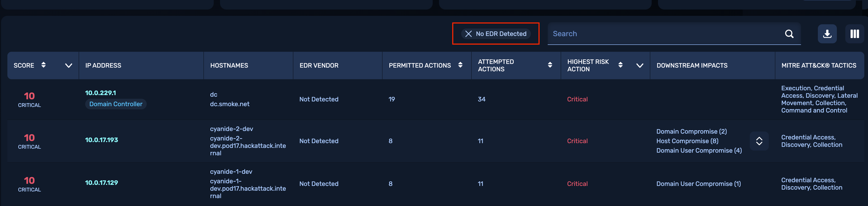This screenshot has width=868, height=206.
Task: Click the search magnifier icon
Action: [789, 34]
